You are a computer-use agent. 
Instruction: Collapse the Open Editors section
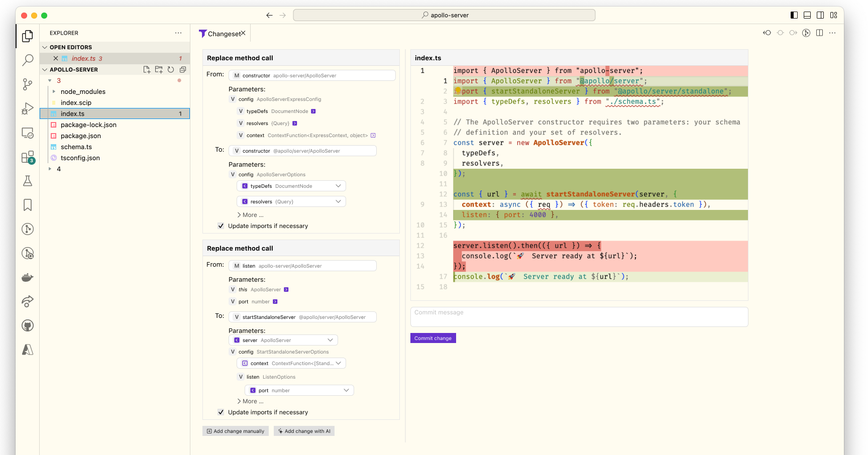click(45, 47)
